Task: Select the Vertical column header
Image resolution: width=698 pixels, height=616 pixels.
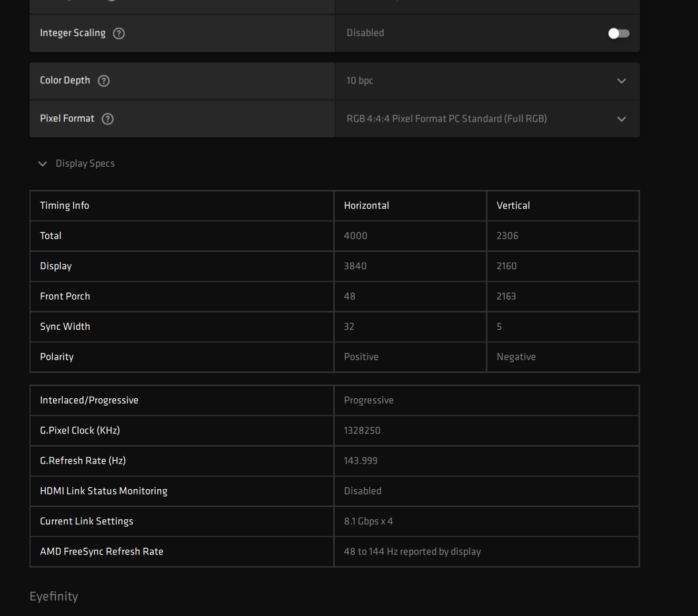Action: pyautogui.click(x=513, y=206)
